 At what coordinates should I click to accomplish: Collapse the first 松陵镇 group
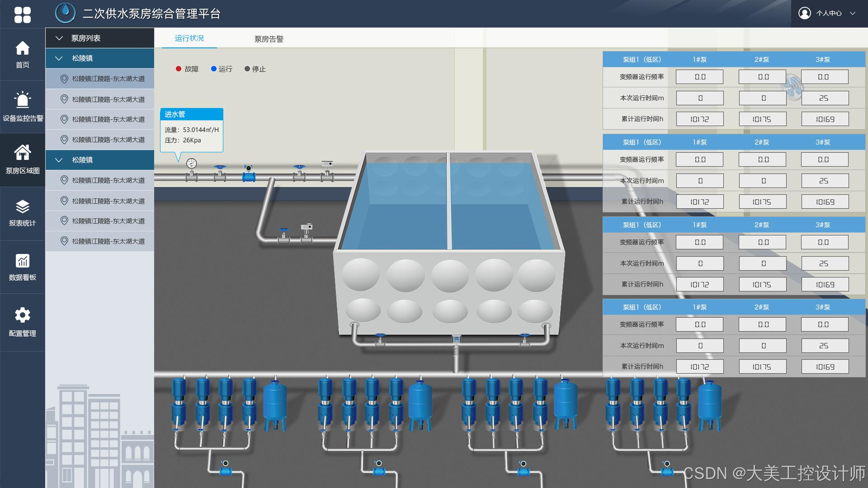59,58
